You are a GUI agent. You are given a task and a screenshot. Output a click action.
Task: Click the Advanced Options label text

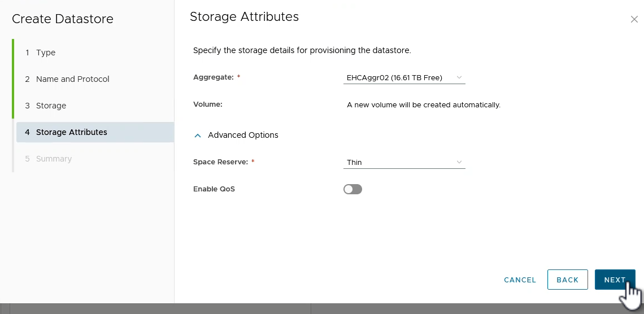coord(243,135)
